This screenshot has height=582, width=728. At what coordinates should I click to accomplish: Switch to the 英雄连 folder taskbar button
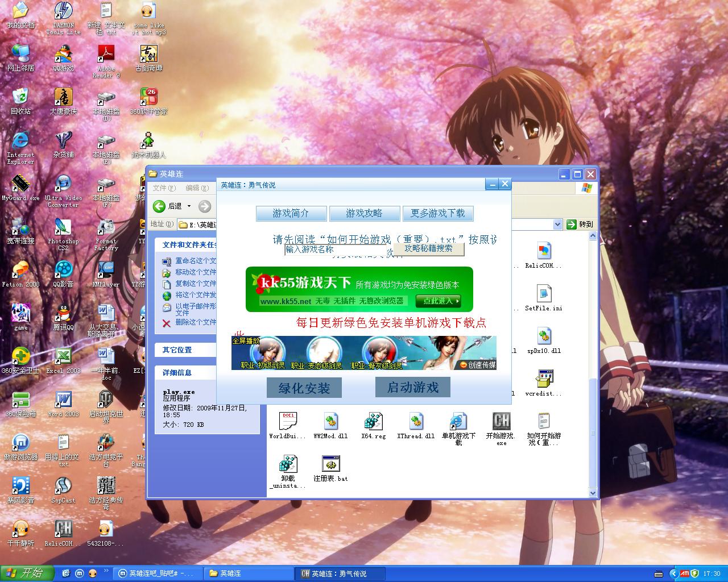(x=249, y=573)
